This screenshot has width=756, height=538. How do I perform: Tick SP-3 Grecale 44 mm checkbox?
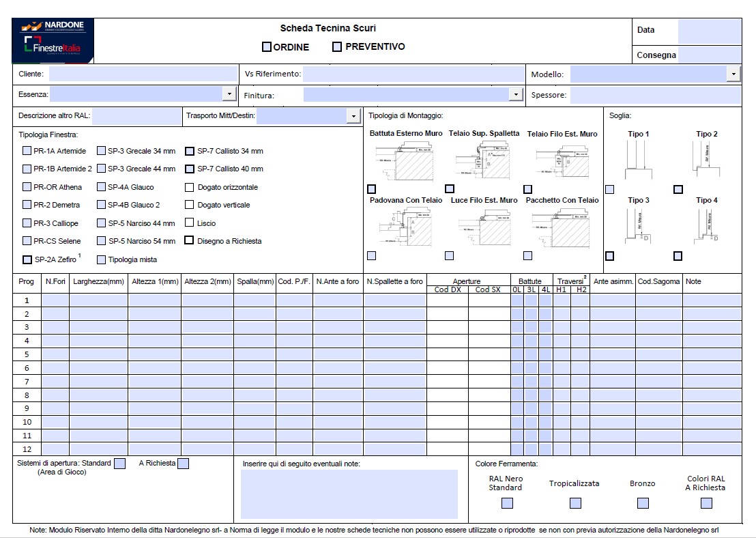pos(101,169)
